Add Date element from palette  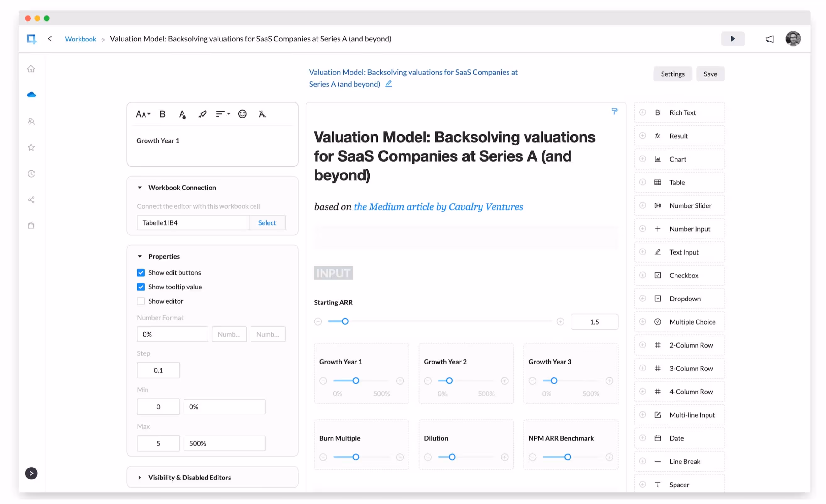[680, 438]
